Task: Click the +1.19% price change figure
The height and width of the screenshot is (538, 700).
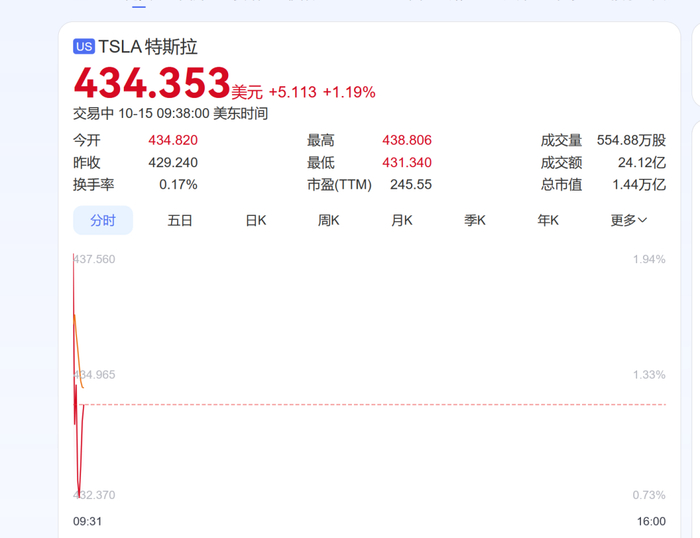Action: pyautogui.click(x=349, y=92)
